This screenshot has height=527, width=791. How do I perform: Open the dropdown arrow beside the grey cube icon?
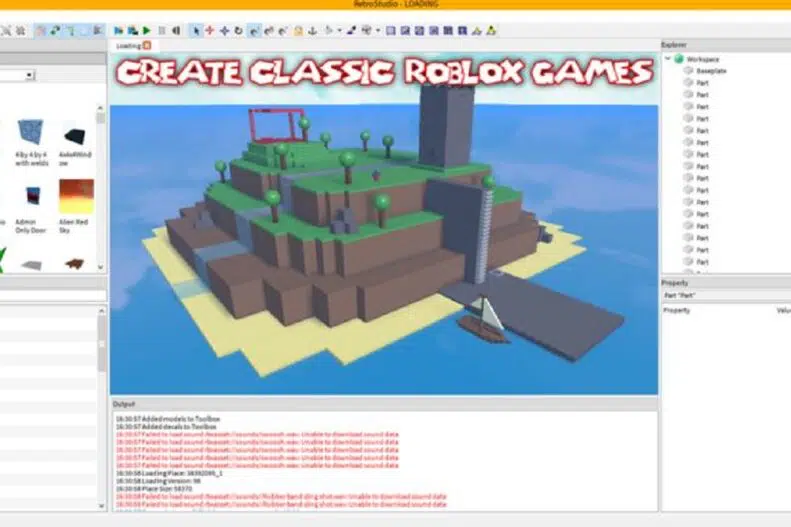(x=378, y=31)
